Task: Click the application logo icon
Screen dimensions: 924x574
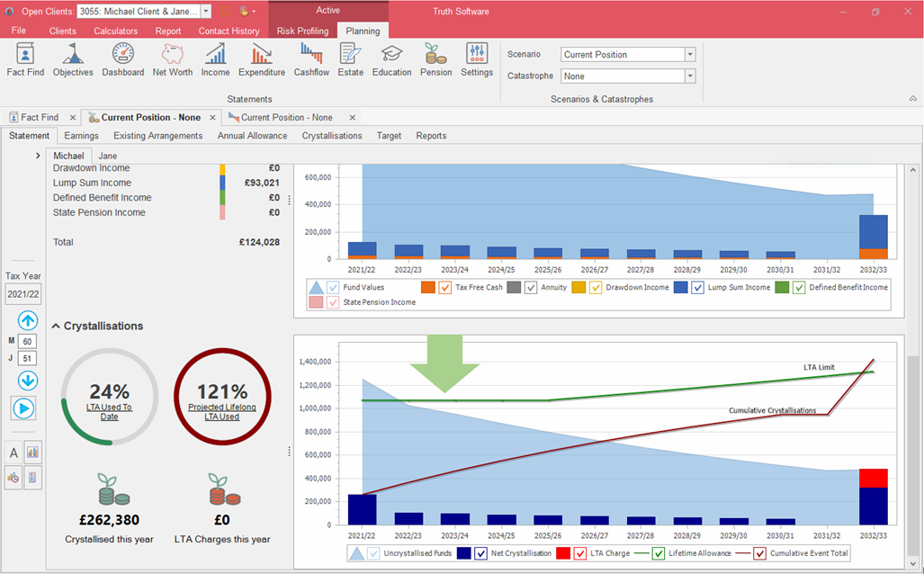Action: (9, 11)
